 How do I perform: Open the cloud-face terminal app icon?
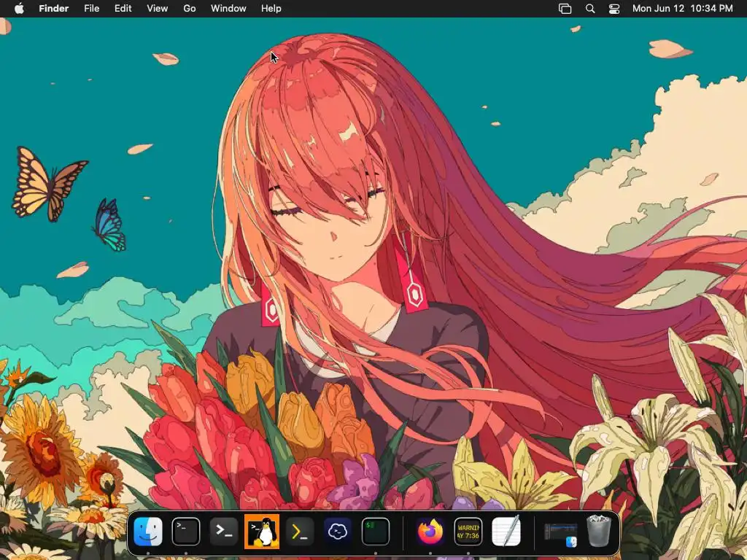tap(338, 532)
